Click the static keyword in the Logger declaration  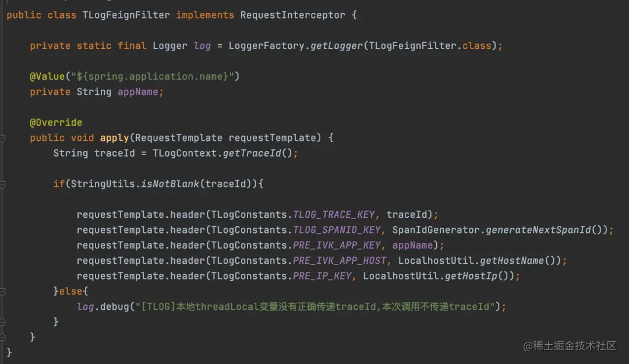(94, 46)
